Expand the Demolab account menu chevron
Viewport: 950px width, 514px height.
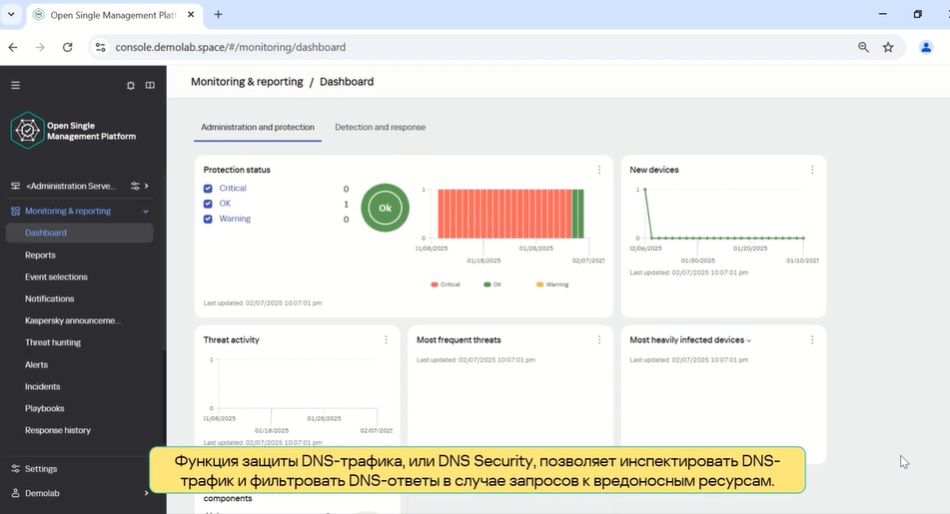coord(146,493)
